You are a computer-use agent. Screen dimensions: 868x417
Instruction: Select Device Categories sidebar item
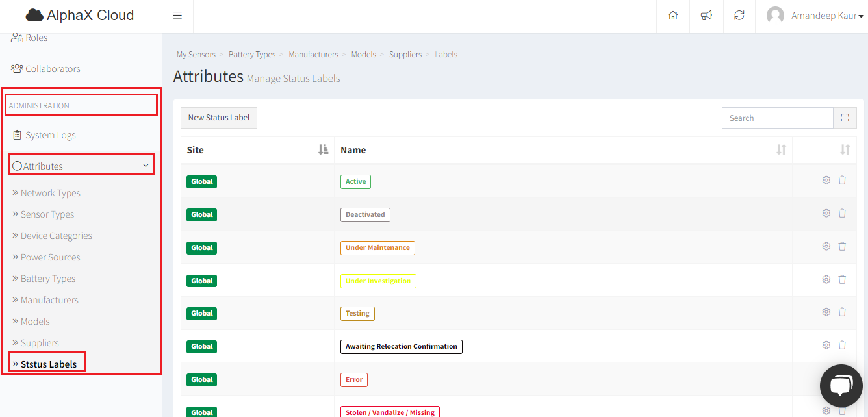(x=56, y=236)
